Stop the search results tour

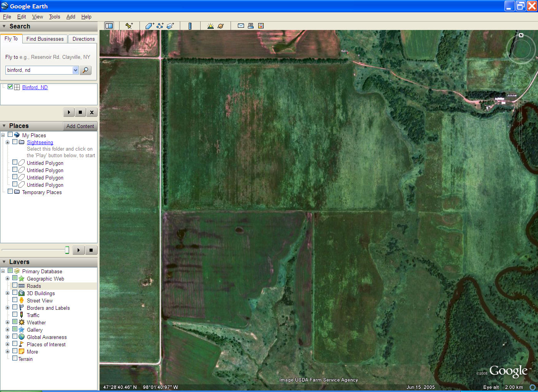click(x=80, y=112)
